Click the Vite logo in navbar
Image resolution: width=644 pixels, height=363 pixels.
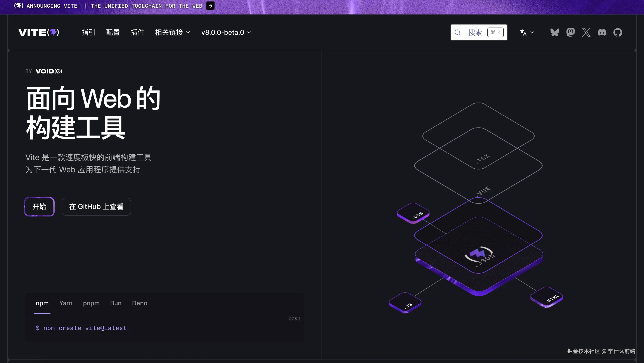click(x=39, y=33)
